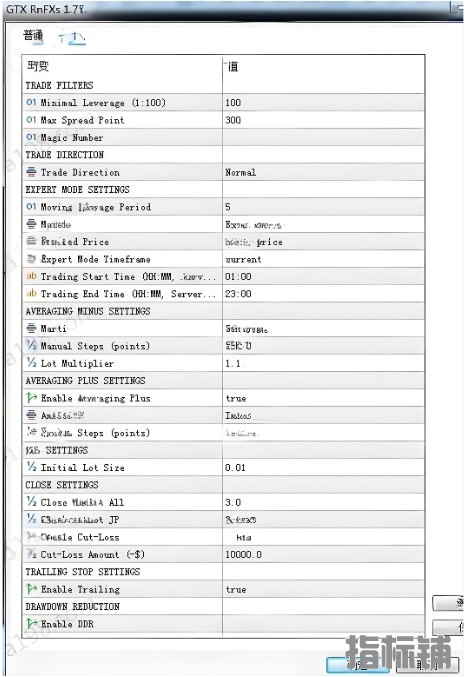This screenshot has width=468, height=677.
Task: Open the Trade Direction Normal dropdown
Action: click(323, 172)
